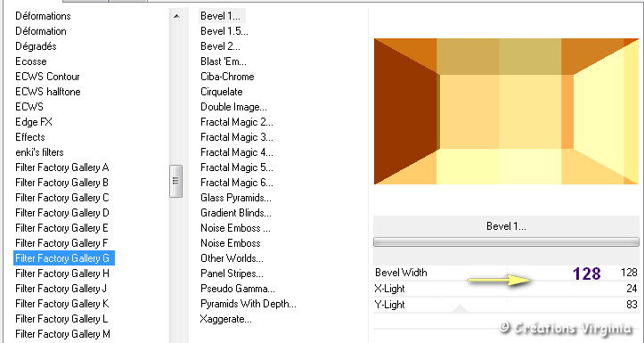Viewport: 644px width, 343px height.
Task: Select Dégradés category
Action: coord(36,46)
